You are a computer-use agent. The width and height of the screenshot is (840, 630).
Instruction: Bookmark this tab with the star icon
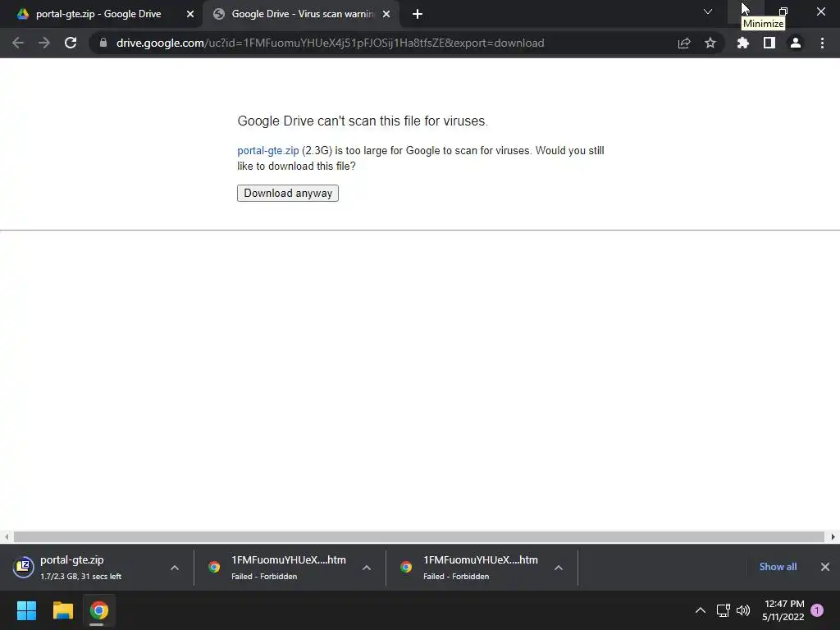(x=710, y=43)
